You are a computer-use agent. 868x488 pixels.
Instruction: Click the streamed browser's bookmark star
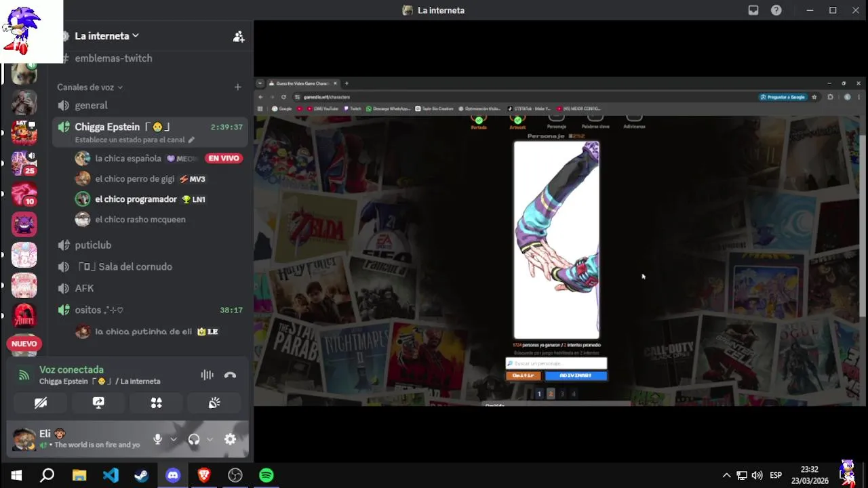tap(814, 97)
